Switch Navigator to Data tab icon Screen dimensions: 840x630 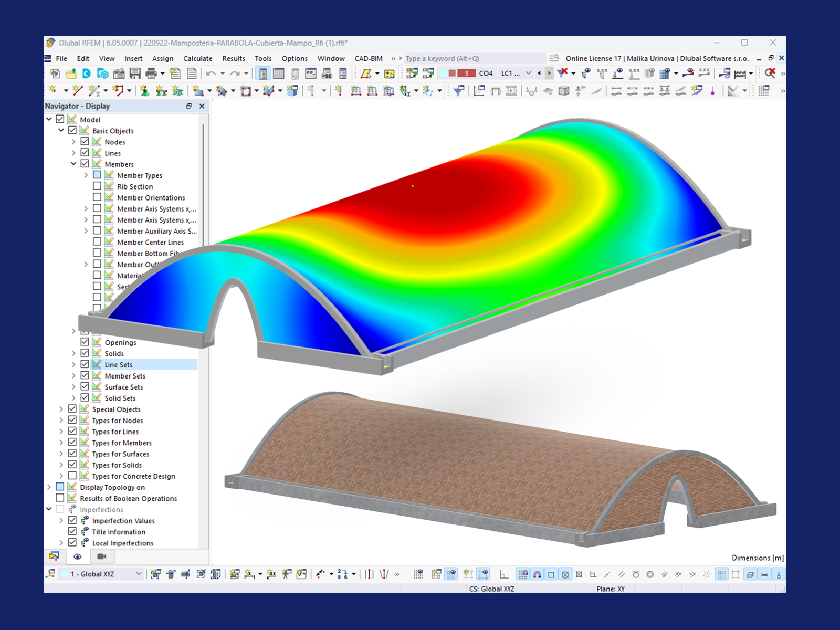(x=54, y=556)
